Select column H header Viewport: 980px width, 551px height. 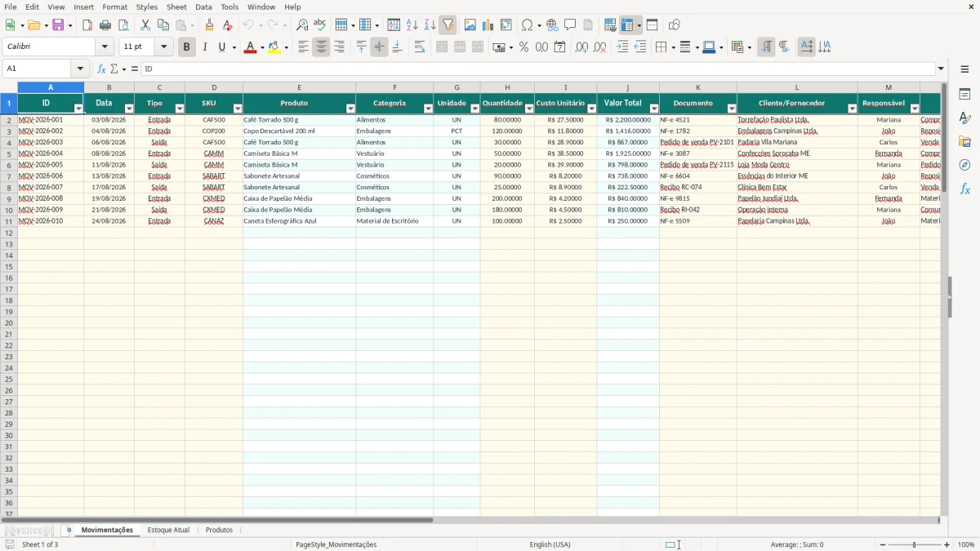pyautogui.click(x=507, y=87)
